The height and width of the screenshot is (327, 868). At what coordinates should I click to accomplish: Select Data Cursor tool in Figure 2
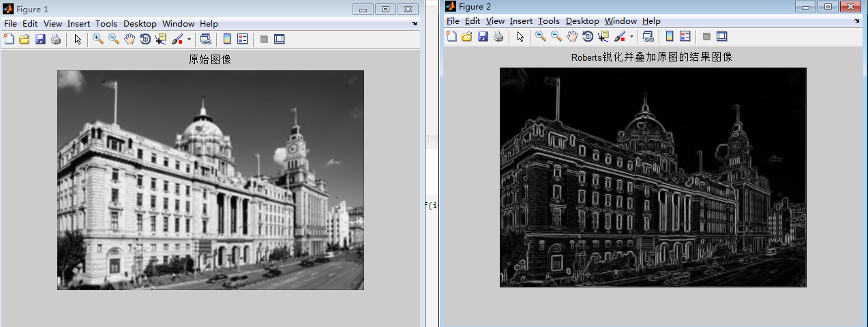coord(603,37)
